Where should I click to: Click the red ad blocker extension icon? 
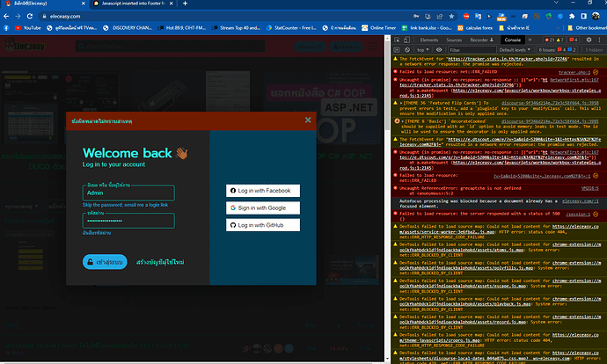pos(466,16)
